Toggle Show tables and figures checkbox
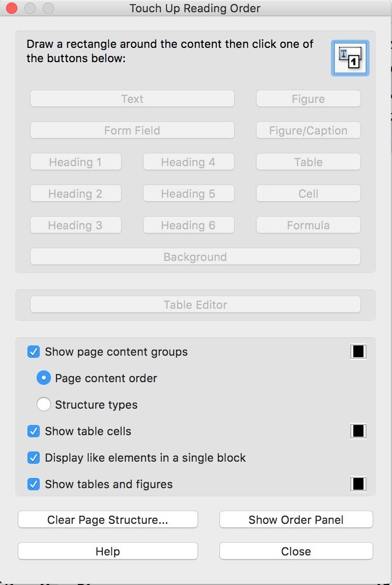 click(x=34, y=484)
